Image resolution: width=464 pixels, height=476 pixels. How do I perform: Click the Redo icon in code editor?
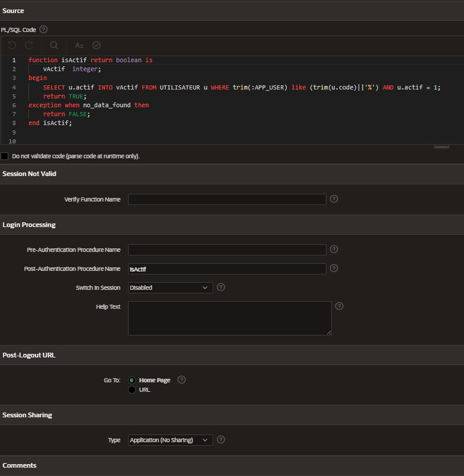tap(29, 45)
